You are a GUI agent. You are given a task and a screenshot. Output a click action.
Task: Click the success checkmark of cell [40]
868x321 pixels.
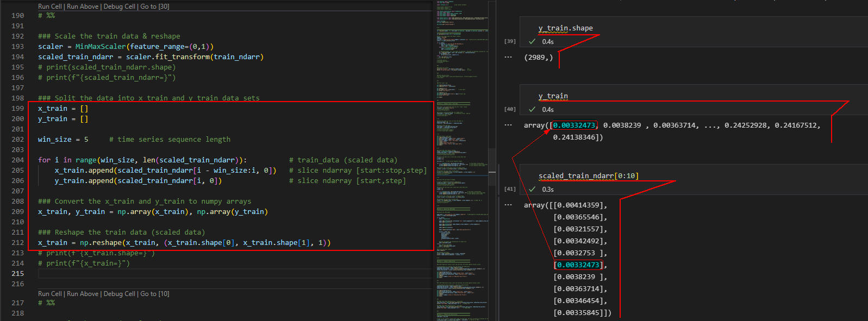tap(532, 109)
